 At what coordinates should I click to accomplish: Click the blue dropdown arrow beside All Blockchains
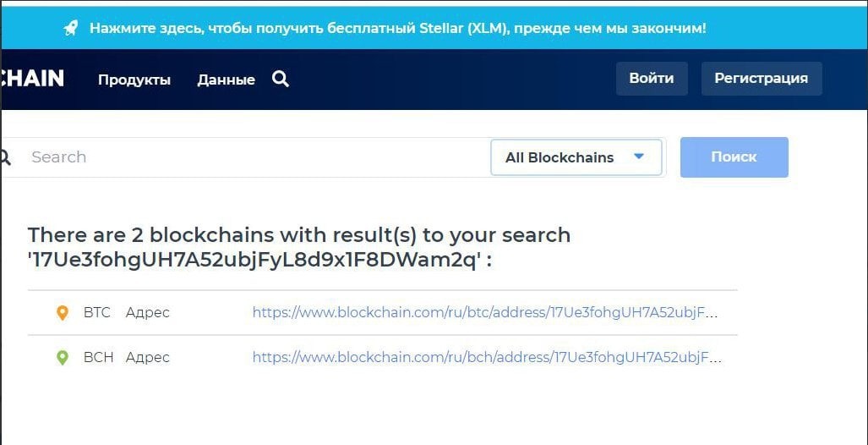coord(639,157)
